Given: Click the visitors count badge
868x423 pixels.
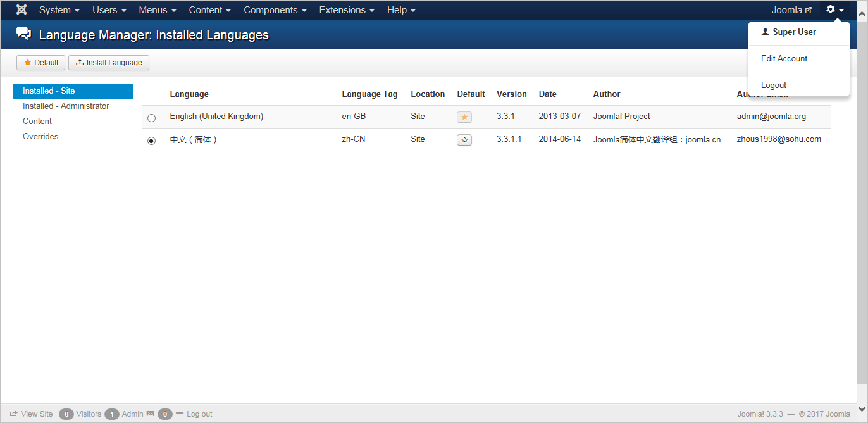Looking at the screenshot, I should [66, 414].
